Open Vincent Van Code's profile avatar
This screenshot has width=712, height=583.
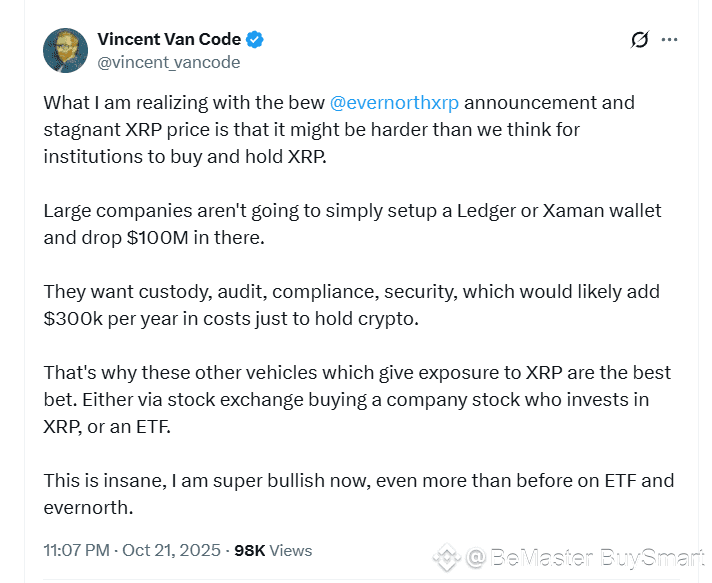click(66, 50)
